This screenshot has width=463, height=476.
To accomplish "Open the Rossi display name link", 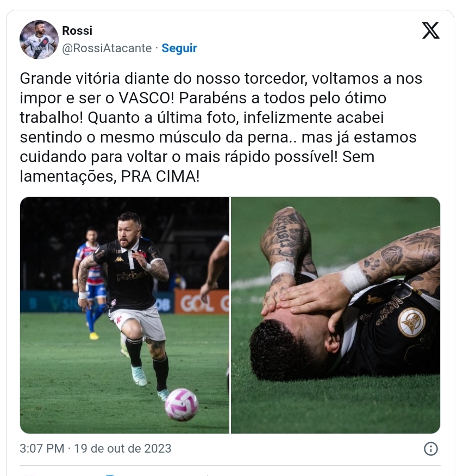I will tap(77, 30).
